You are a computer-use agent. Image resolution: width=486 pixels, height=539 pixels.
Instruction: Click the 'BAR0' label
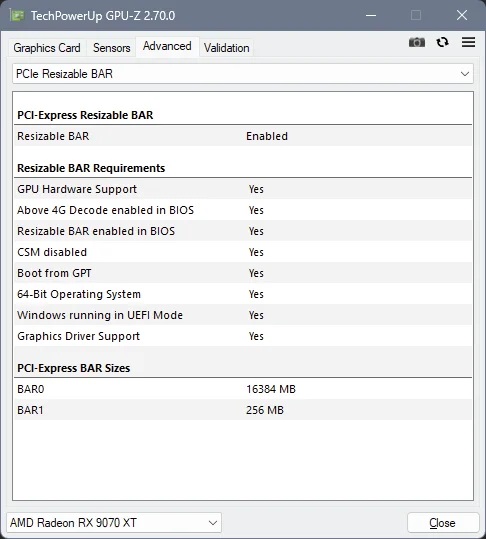tap(31, 389)
